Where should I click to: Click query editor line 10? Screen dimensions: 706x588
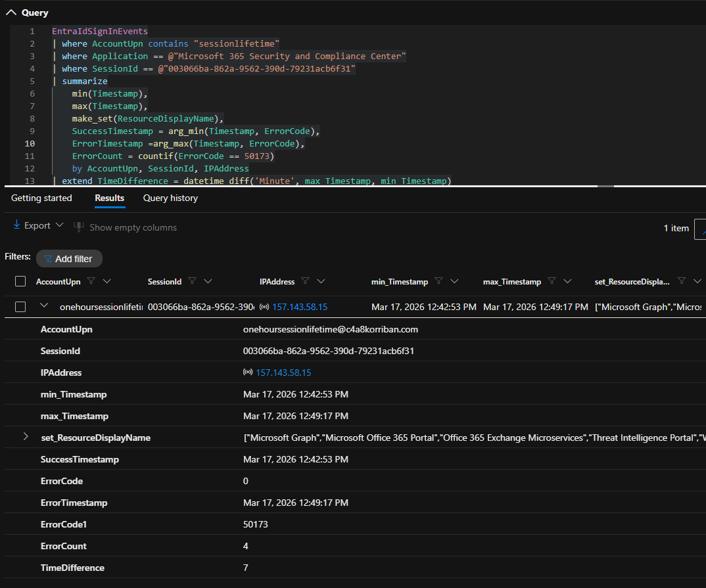[188, 143]
